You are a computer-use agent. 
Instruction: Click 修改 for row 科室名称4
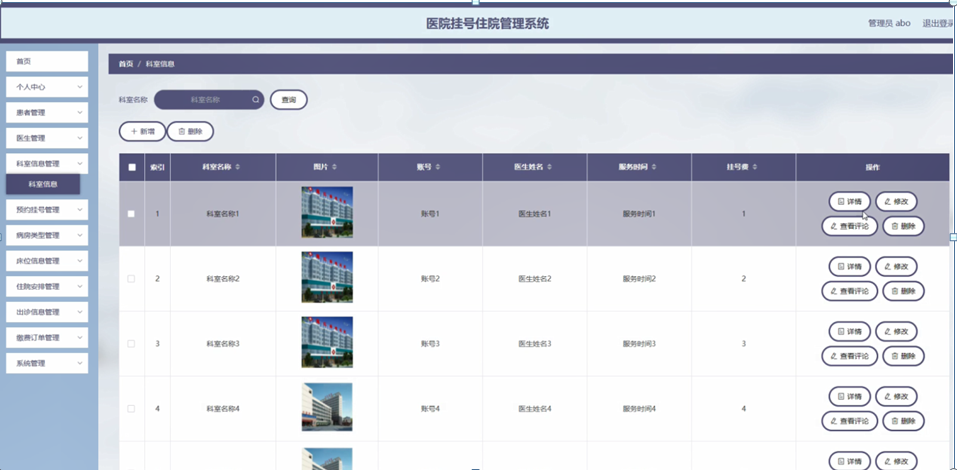tap(897, 396)
